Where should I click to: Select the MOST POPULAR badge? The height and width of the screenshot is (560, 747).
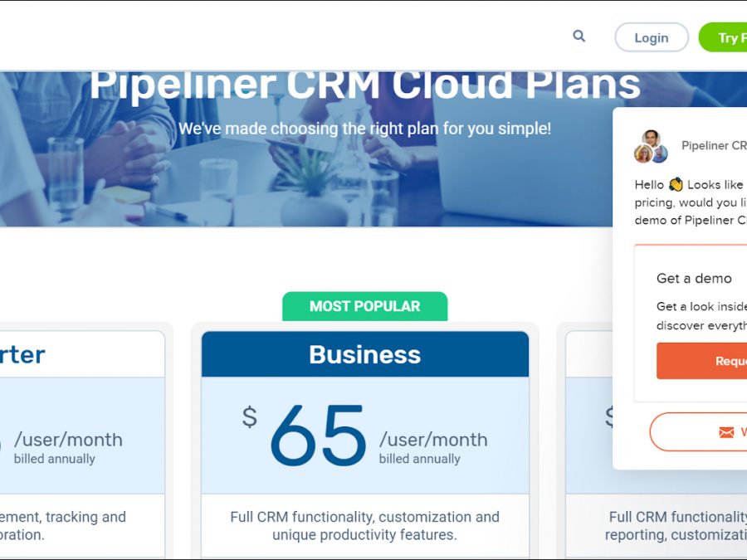click(x=364, y=306)
